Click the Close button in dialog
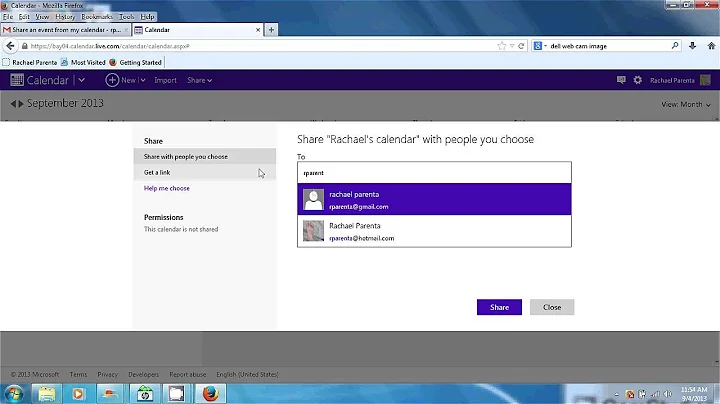The height and width of the screenshot is (404, 720). 552,307
